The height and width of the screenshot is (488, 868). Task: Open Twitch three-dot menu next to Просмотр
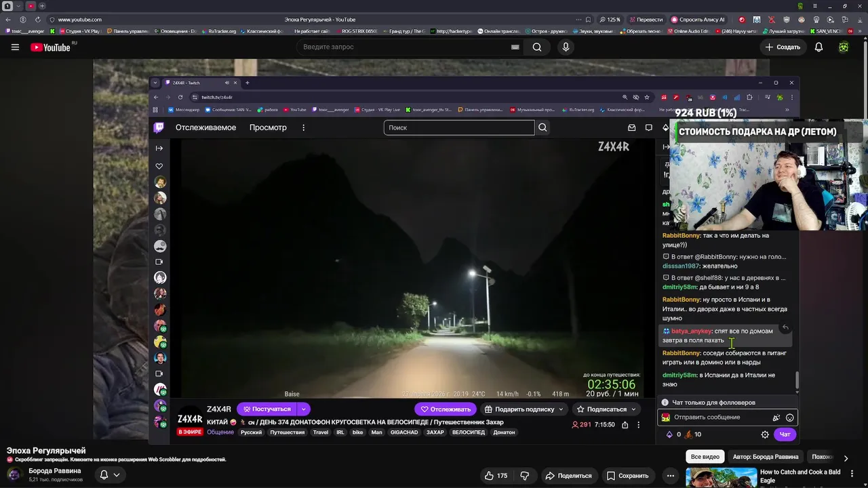tap(303, 127)
